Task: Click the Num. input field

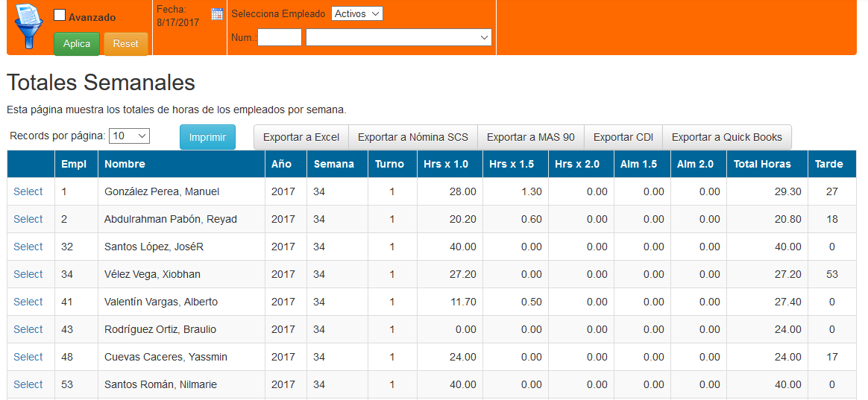Action: click(x=280, y=37)
